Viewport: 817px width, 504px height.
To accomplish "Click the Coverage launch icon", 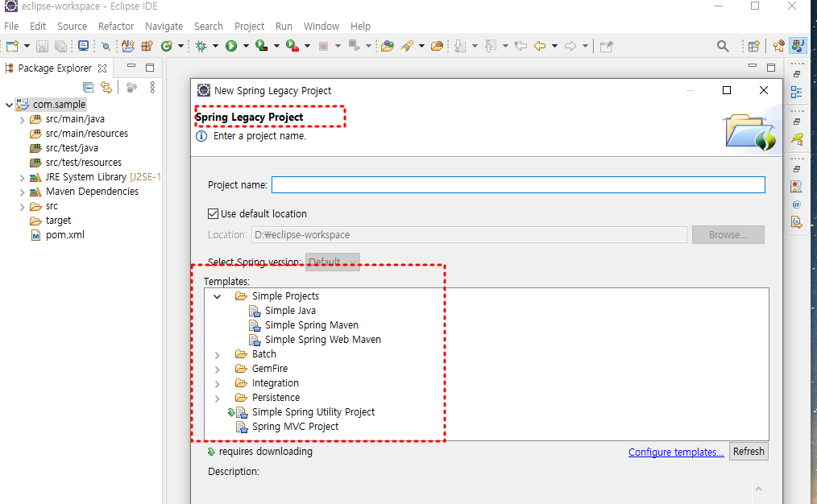I will (262, 47).
